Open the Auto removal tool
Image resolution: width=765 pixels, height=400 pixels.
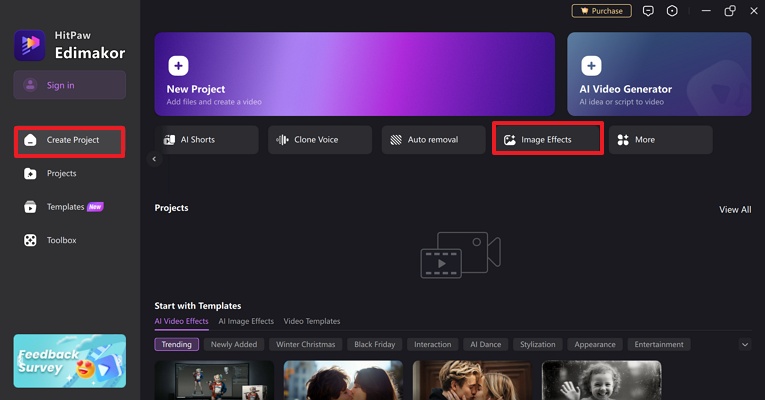(433, 140)
